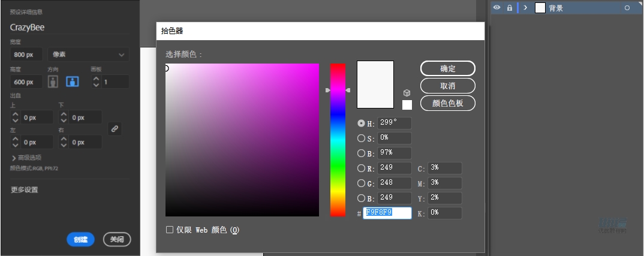The image size is (644, 256).
Task: Select the S saturation radio button
Action: point(361,138)
